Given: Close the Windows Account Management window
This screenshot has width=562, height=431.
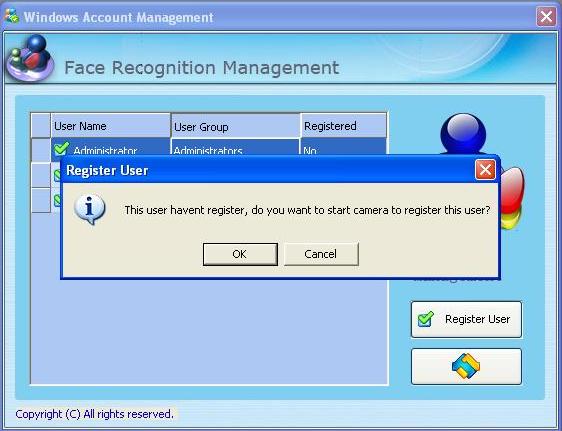Looking at the screenshot, I should click(546, 16).
